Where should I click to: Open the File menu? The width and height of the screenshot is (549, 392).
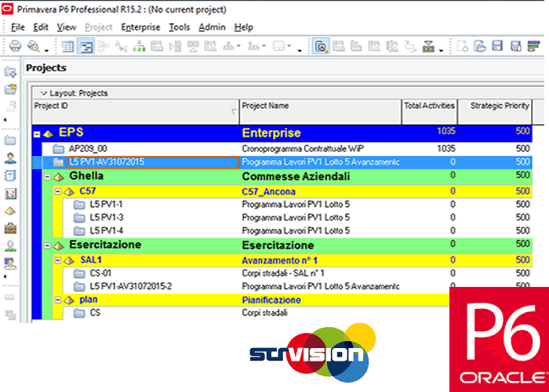tap(18, 27)
